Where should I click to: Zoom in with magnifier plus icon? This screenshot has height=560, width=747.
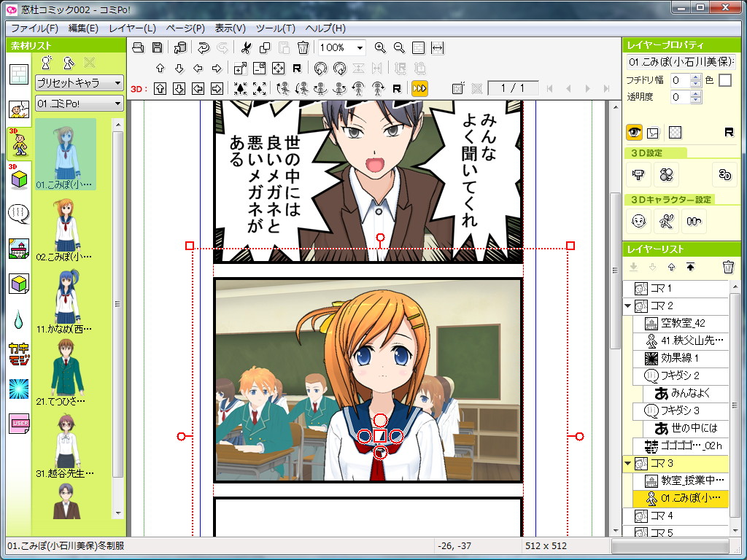(379, 47)
